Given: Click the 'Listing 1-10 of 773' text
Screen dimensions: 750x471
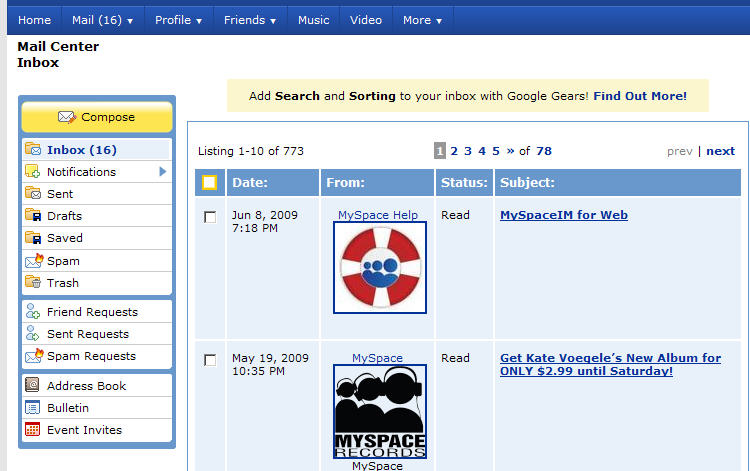Looking at the screenshot, I should pyautogui.click(x=251, y=151).
